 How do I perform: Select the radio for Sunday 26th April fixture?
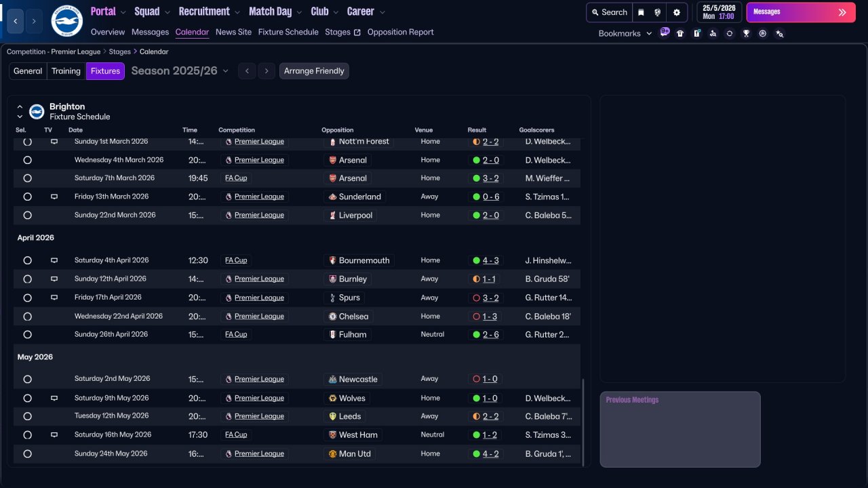27,334
